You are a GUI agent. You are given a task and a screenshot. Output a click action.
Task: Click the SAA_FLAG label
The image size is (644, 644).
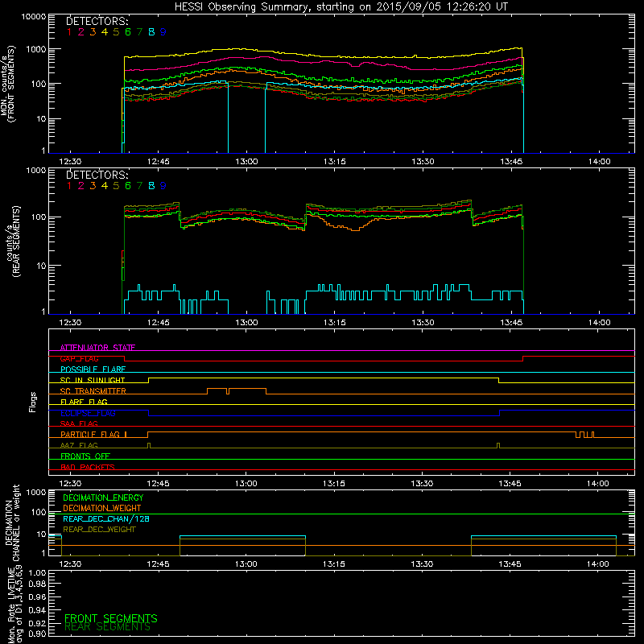[x=79, y=423]
